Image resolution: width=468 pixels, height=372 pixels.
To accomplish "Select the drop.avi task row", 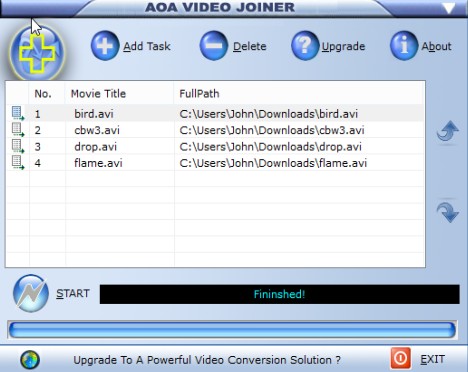I will [x=215, y=147].
